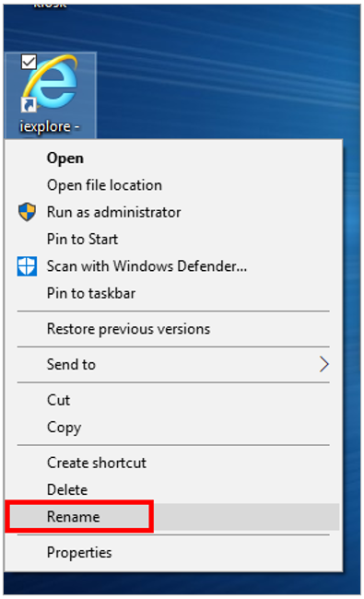
Task: Expand the Send to submenu arrow
Action: click(323, 364)
